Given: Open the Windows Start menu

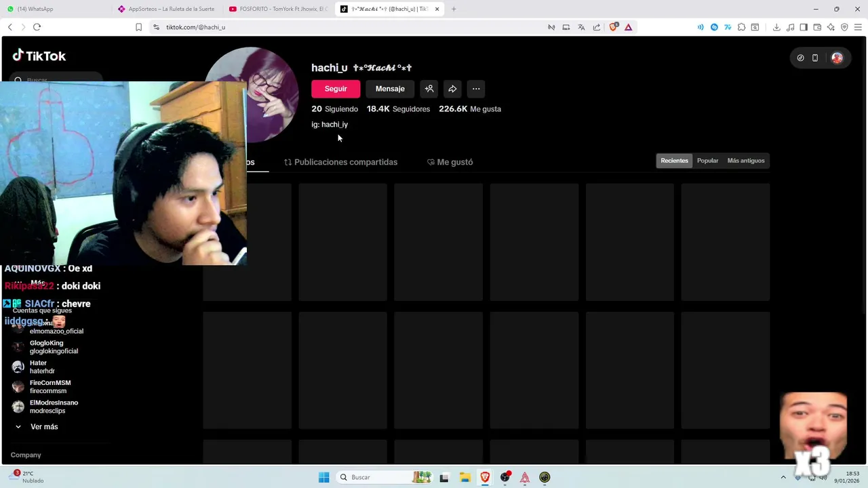Looking at the screenshot, I should coord(323,477).
